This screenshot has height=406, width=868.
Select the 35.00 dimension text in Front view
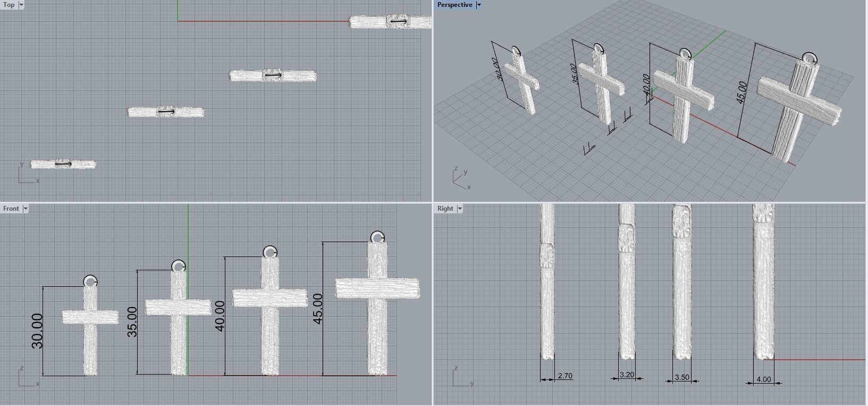pyautogui.click(x=132, y=321)
